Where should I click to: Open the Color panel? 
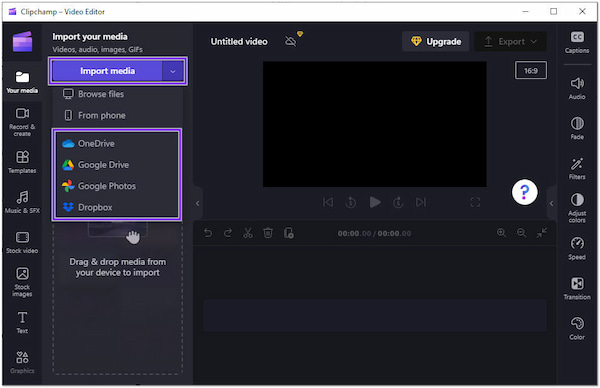click(577, 328)
